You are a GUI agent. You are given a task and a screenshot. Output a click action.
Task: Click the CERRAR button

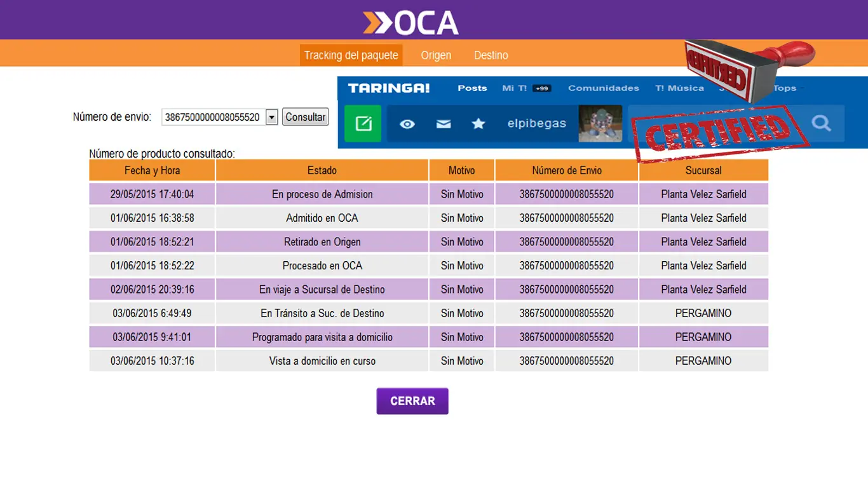coord(412,401)
